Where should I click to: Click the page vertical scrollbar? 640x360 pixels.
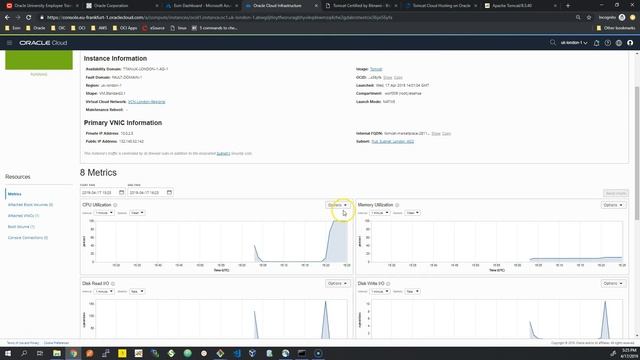pos(637,153)
